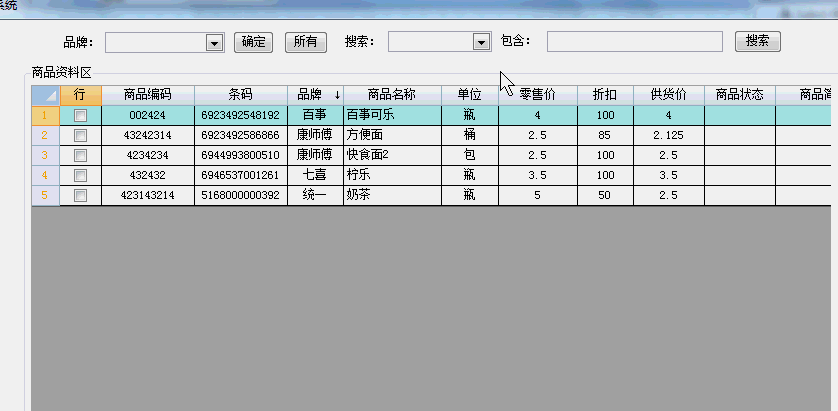838x411 pixels.
Task: Tick the checkbox for row 2 (方便面)
Action: pos(80,135)
